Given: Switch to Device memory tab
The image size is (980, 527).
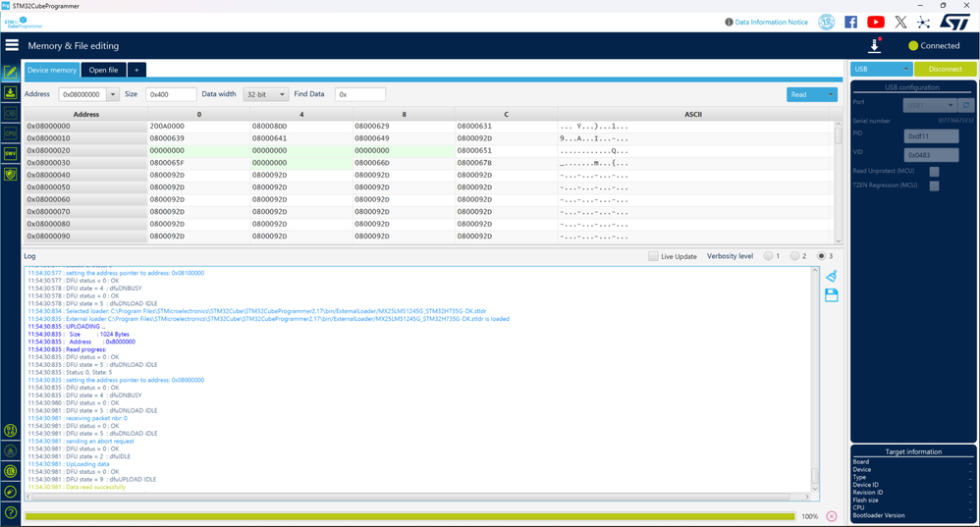Looking at the screenshot, I should (x=52, y=70).
